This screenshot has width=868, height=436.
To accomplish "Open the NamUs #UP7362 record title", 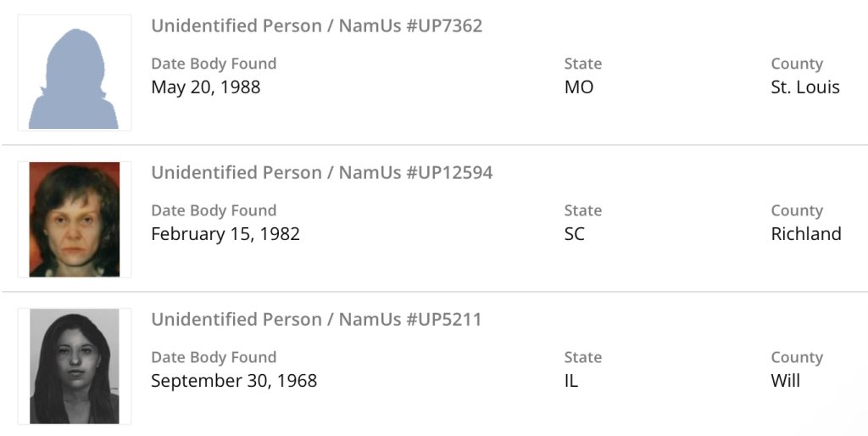I will [316, 25].
